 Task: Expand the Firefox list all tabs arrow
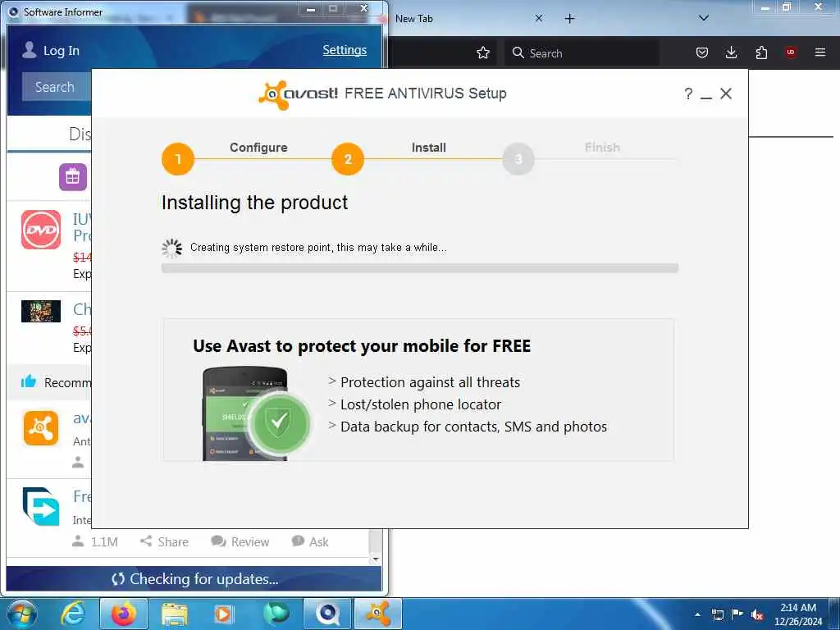(x=704, y=18)
